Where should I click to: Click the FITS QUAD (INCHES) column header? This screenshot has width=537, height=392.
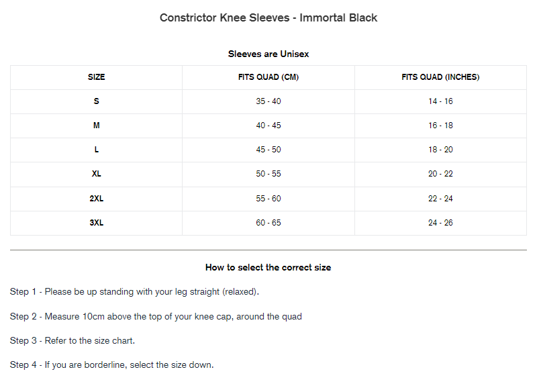coord(440,77)
